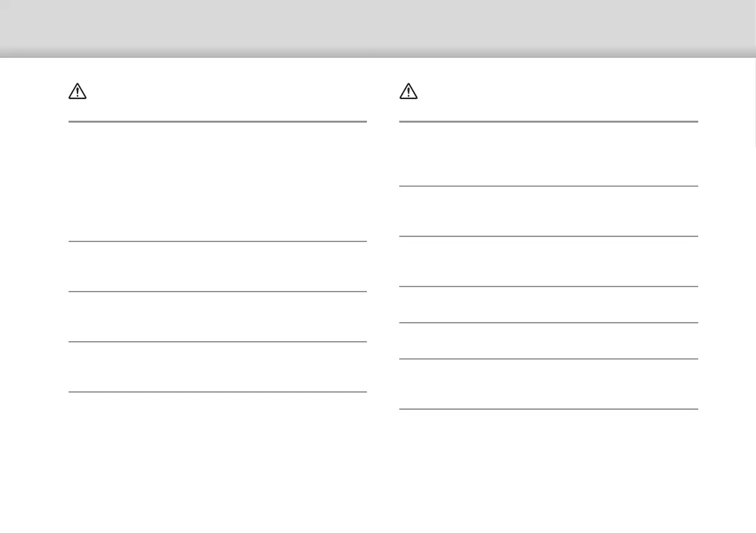Select the fourth, narrow row in right column

(548, 304)
